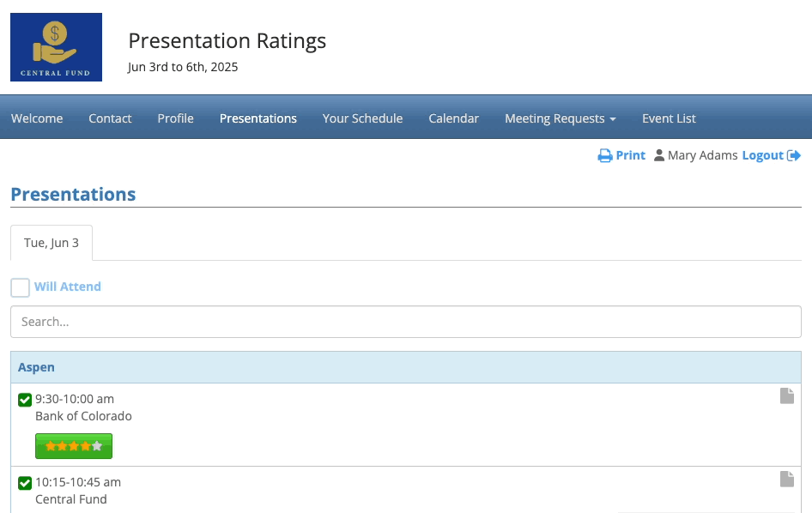Click the logout arrow icon

pyautogui.click(x=794, y=156)
